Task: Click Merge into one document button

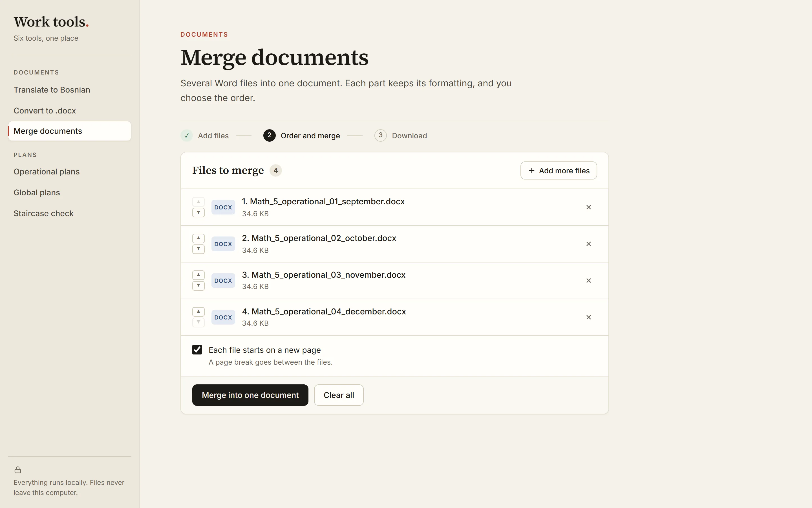Action: (250, 395)
